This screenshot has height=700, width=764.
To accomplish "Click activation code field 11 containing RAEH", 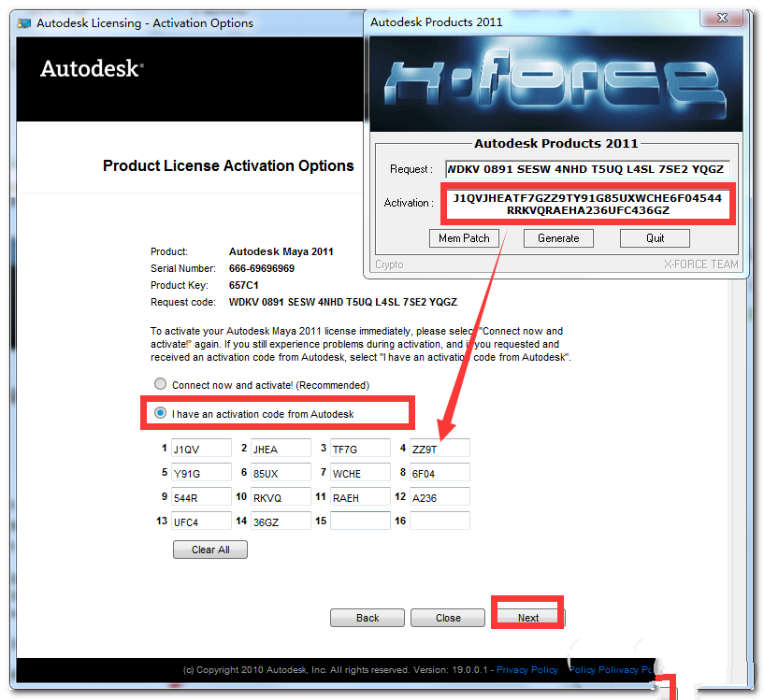I will pos(360,497).
